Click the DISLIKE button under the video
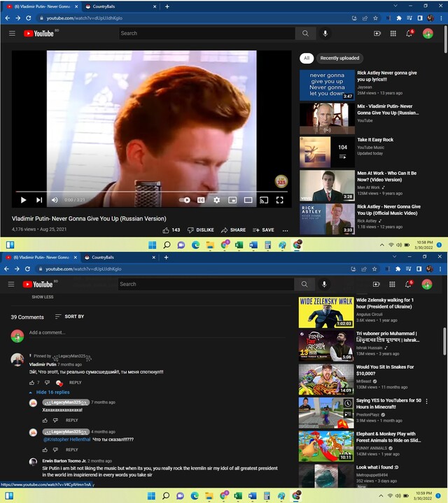Viewport: 448px width, 503px height. [201, 230]
